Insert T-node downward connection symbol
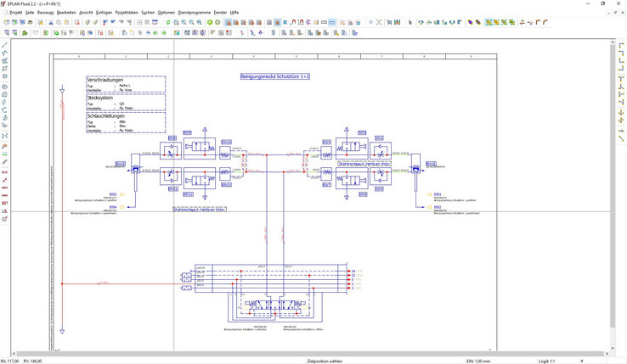The image size is (627, 364). pyautogui.click(x=621, y=79)
